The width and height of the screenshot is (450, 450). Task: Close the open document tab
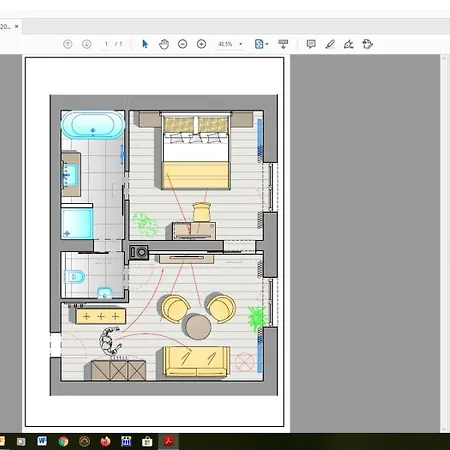[x=17, y=26]
